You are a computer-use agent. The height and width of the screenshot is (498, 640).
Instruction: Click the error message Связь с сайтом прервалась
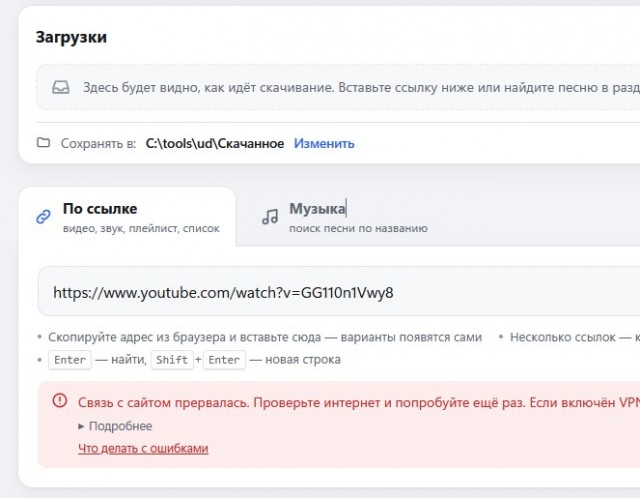pos(358,403)
